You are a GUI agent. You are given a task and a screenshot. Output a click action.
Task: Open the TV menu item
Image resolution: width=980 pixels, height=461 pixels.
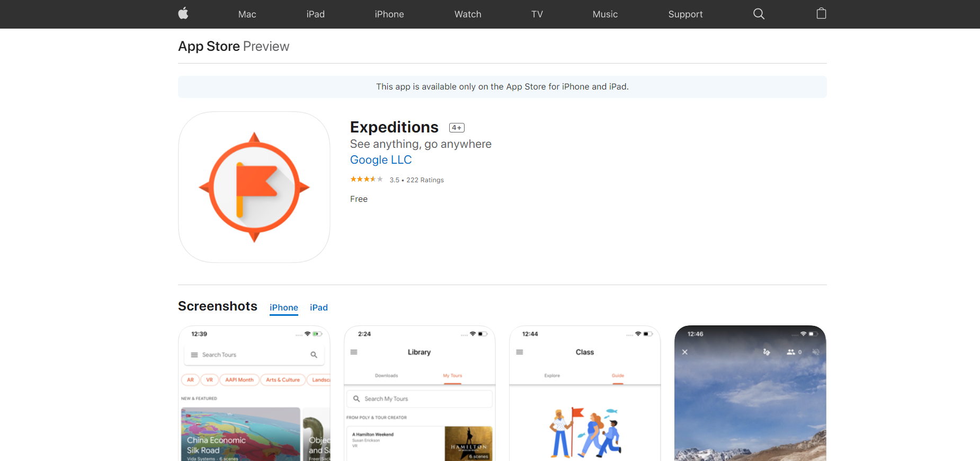pyautogui.click(x=537, y=14)
